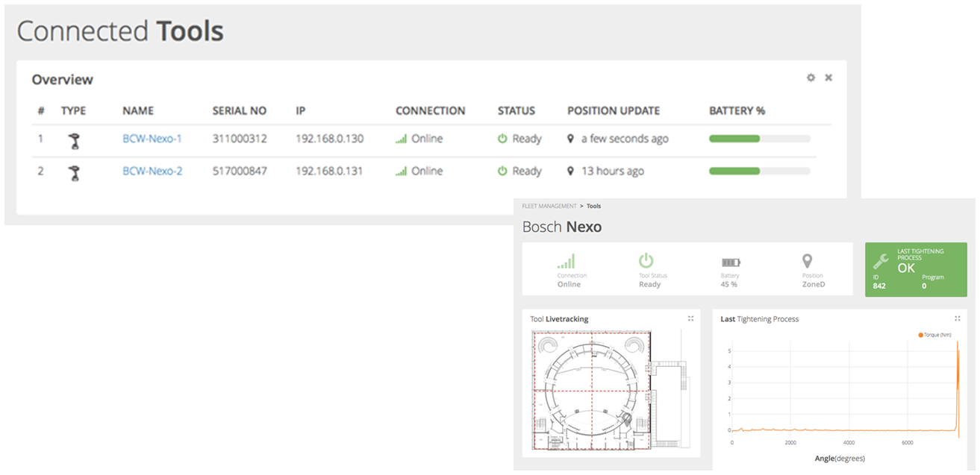980x475 pixels.
Task: Sort by the TYPE column header
Action: (x=74, y=110)
